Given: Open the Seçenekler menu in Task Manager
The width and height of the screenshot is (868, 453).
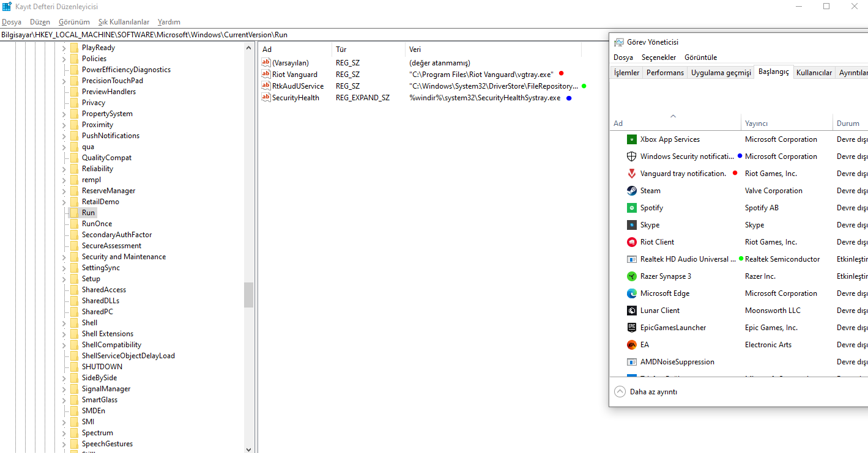Looking at the screenshot, I should pos(659,57).
